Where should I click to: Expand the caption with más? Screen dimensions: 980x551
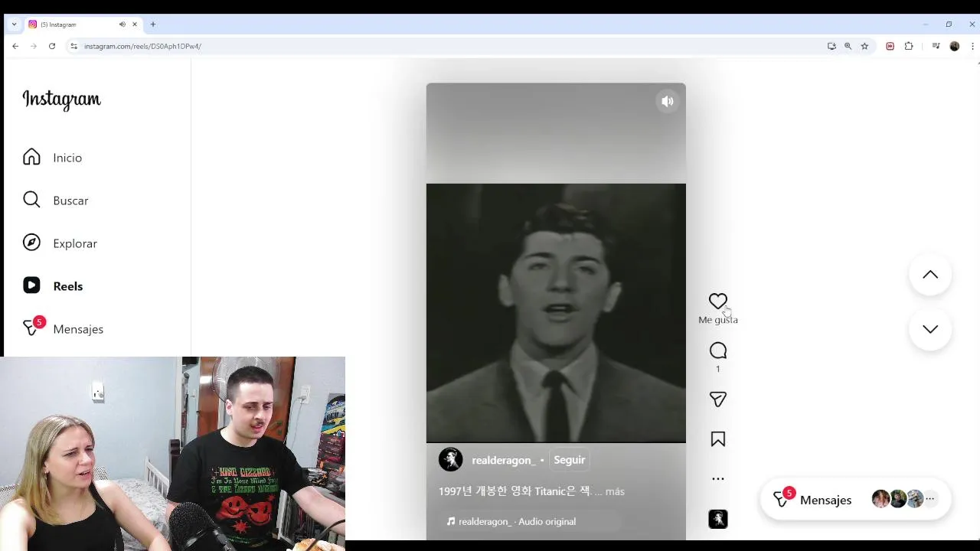[615, 491]
